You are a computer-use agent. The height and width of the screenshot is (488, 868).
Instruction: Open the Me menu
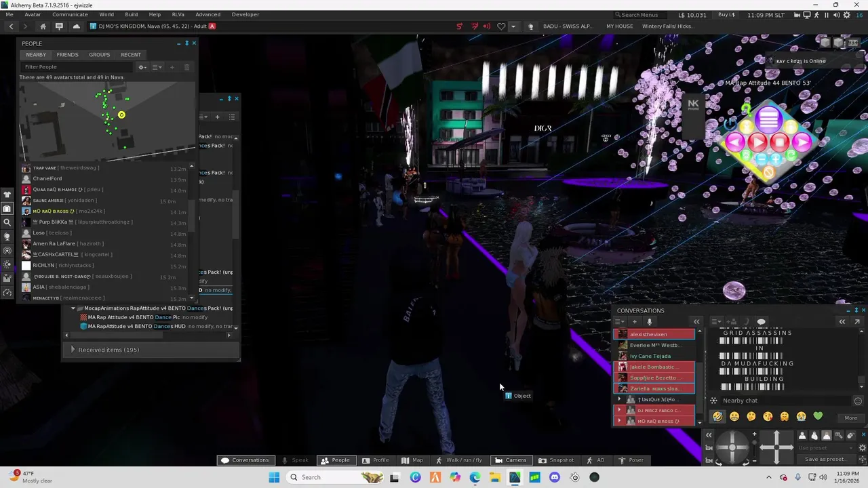(x=9, y=14)
